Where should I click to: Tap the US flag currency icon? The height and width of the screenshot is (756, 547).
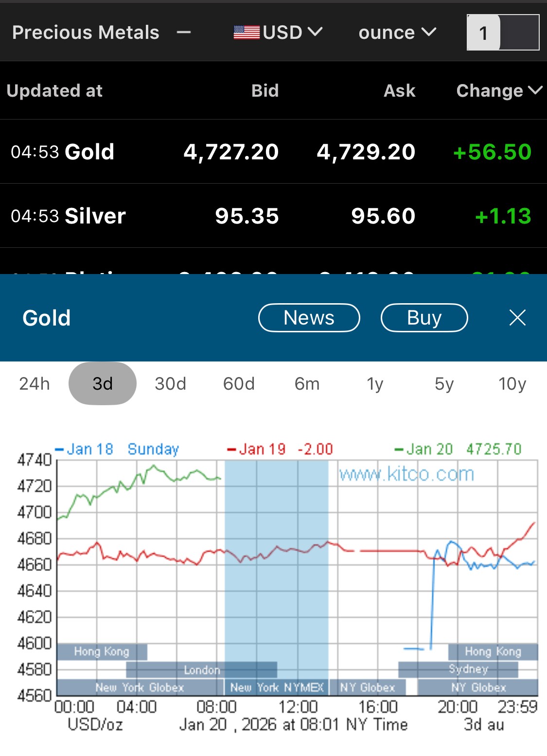point(247,33)
